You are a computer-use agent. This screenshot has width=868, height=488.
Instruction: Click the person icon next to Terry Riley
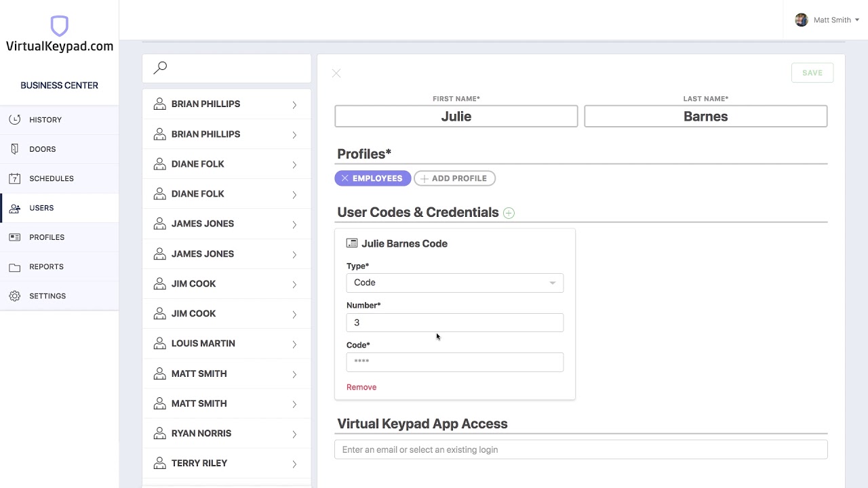pyautogui.click(x=159, y=464)
